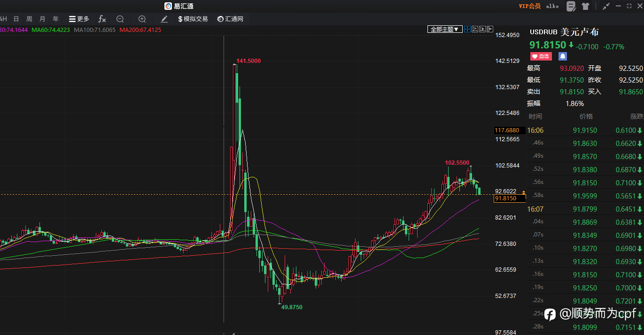Switch chart to 日 daily period

16,19
